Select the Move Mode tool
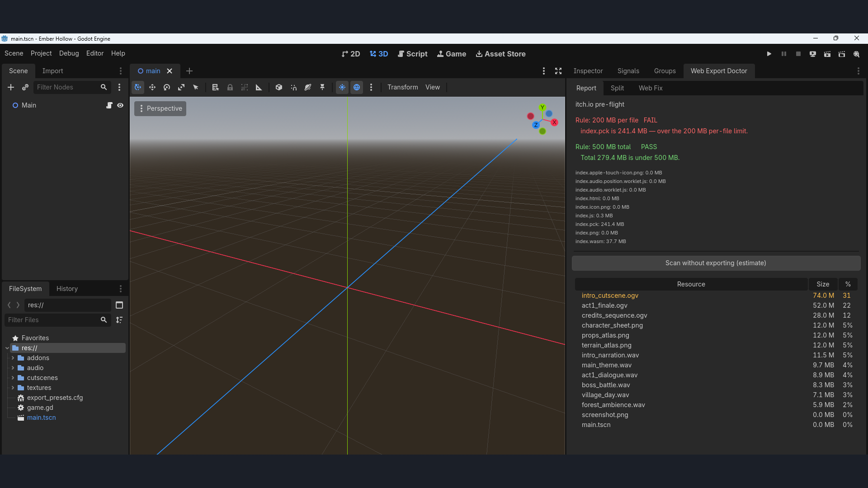This screenshot has width=868, height=488. pyautogui.click(x=152, y=87)
